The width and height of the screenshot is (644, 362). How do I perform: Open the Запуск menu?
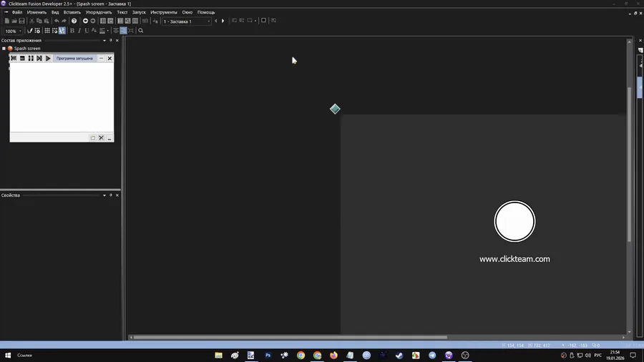click(139, 12)
